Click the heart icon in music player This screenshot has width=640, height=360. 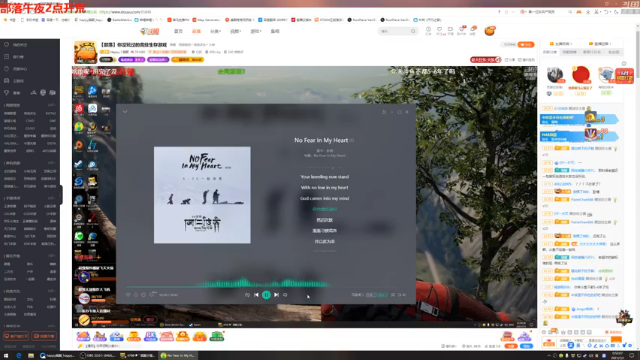[x=128, y=295]
